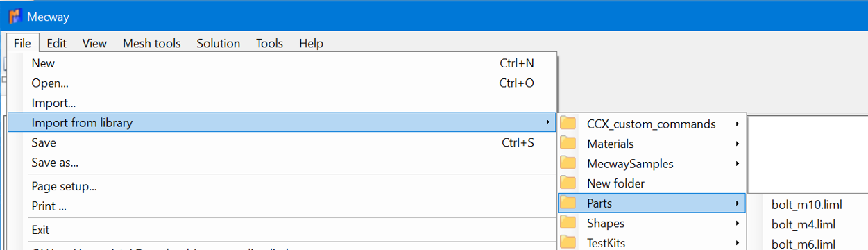The width and height of the screenshot is (868, 250).
Task: Click the TestKits folder icon
Action: pyautogui.click(x=569, y=242)
